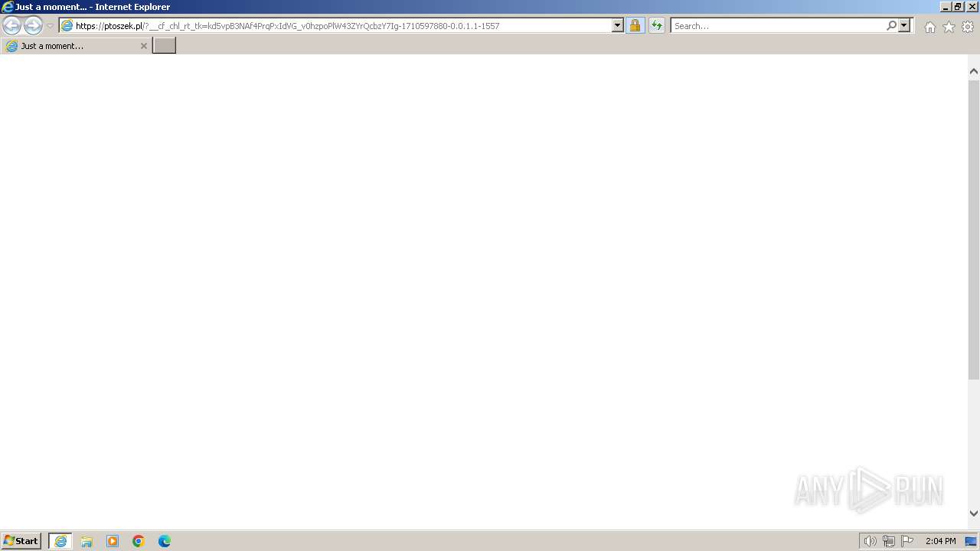Expand the search provider dropdown
Screen dimensions: 980x551
point(904,26)
